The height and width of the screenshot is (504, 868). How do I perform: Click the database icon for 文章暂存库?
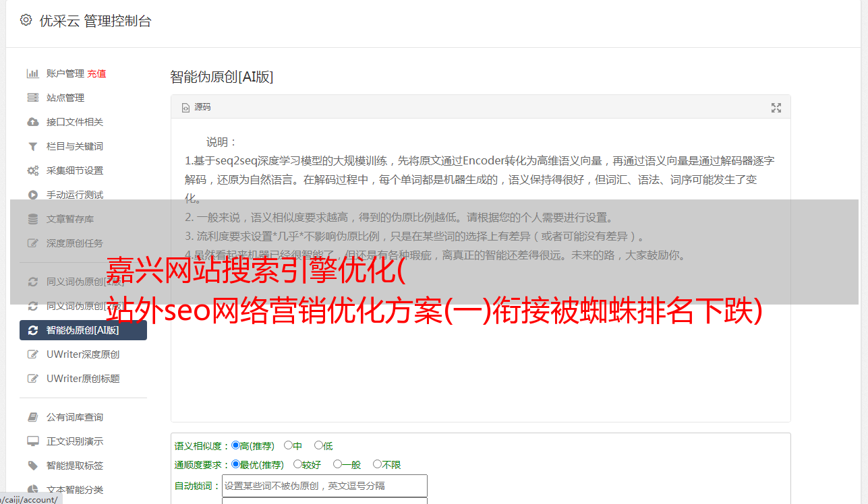click(x=32, y=219)
